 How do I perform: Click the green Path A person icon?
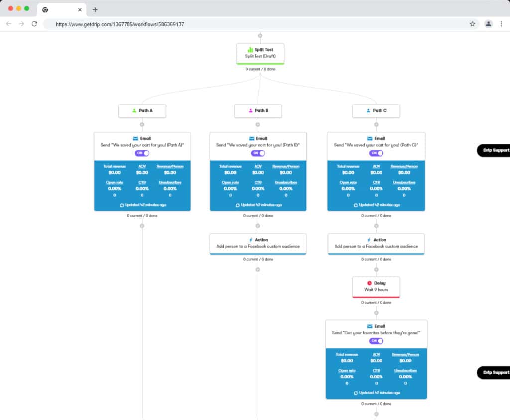tap(134, 111)
